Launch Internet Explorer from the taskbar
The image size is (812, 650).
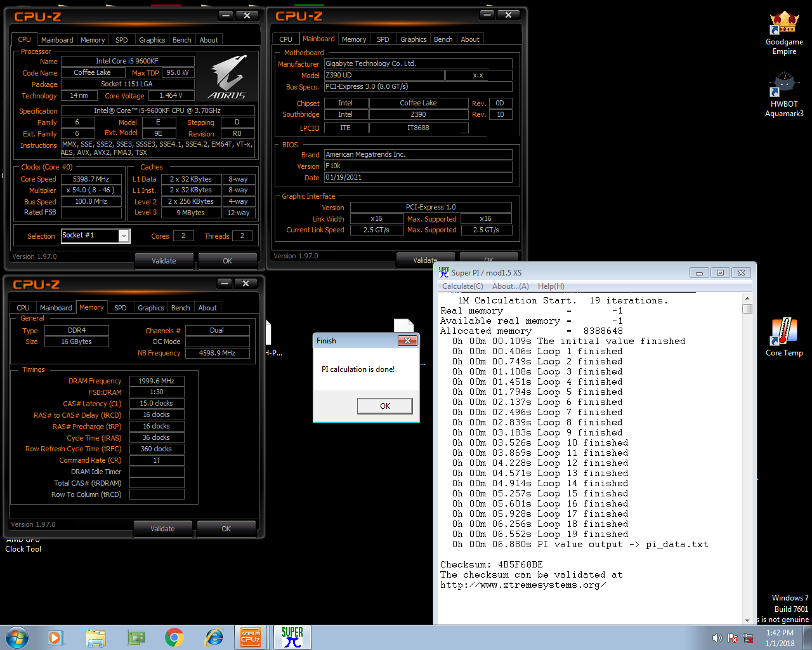214,637
